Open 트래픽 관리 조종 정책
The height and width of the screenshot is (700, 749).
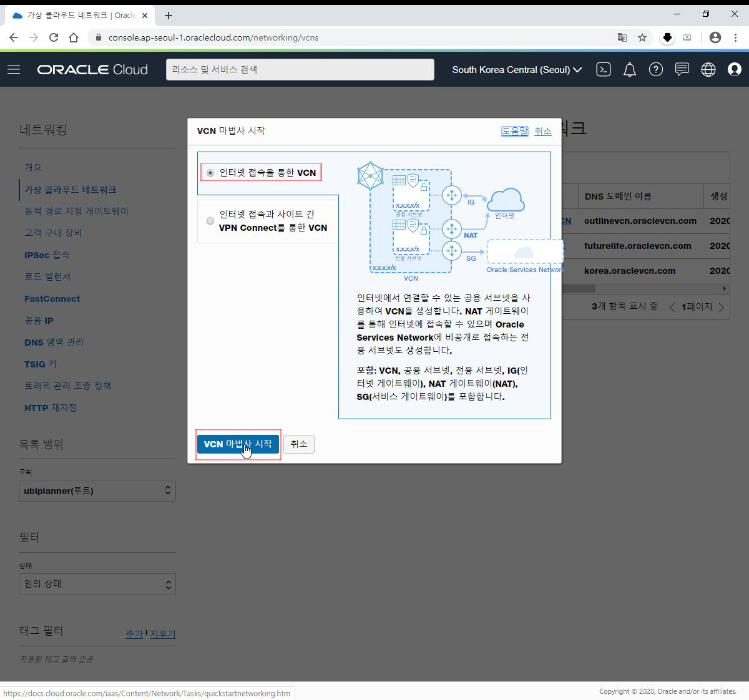click(67, 386)
